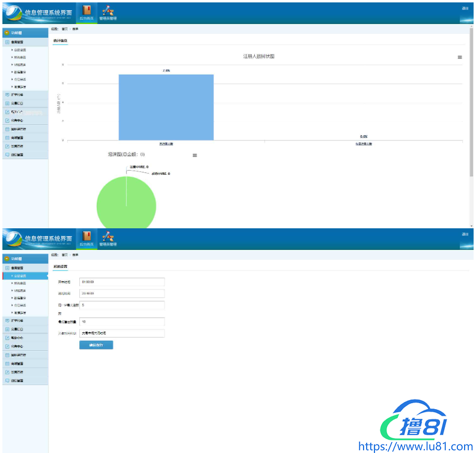Open the 注册人数柱状图 chart hamburger menu
Screen dimensions: 476x453
460,57
